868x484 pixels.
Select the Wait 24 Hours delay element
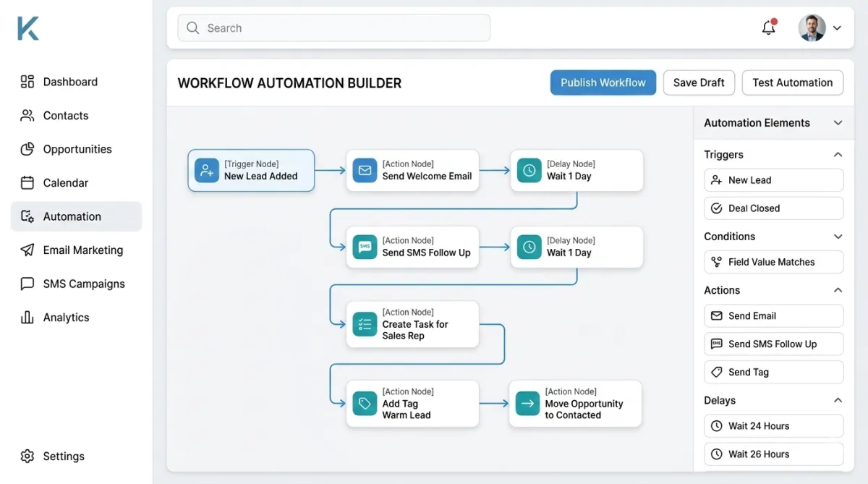point(773,426)
